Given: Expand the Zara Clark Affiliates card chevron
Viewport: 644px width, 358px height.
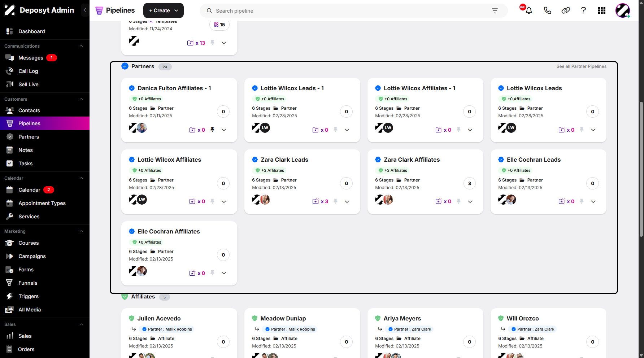Looking at the screenshot, I should [x=470, y=202].
